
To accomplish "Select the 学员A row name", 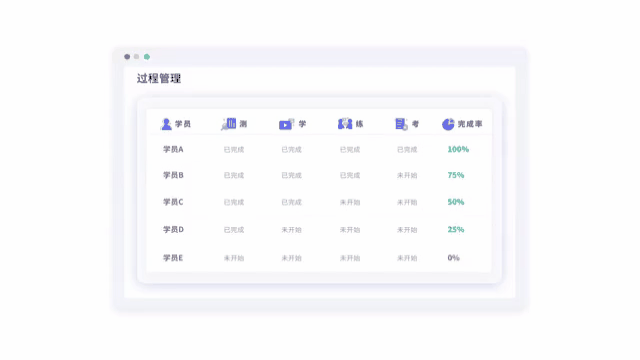I will click(173, 149).
